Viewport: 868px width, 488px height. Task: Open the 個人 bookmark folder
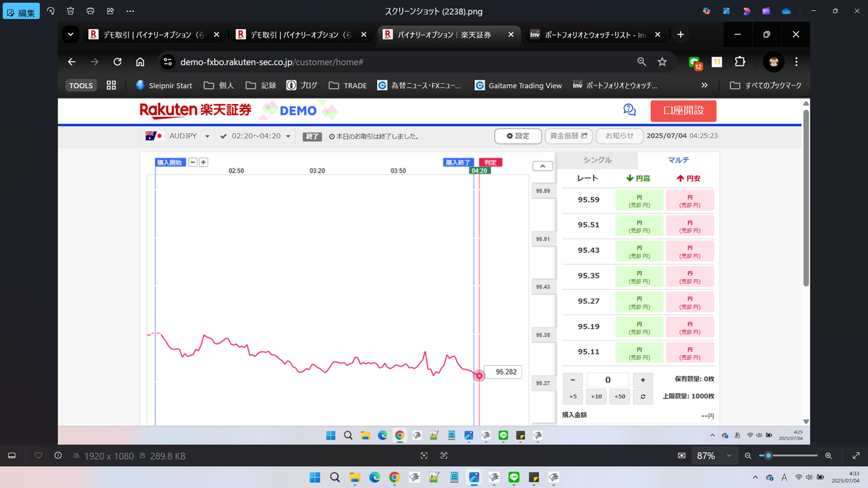tap(219, 85)
